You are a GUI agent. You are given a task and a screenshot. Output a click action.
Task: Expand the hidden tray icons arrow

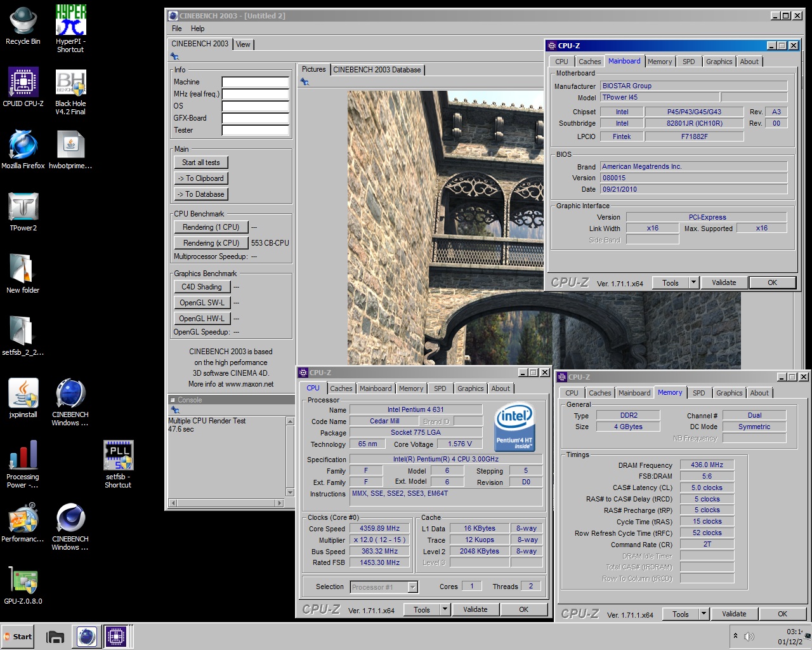[x=735, y=636]
